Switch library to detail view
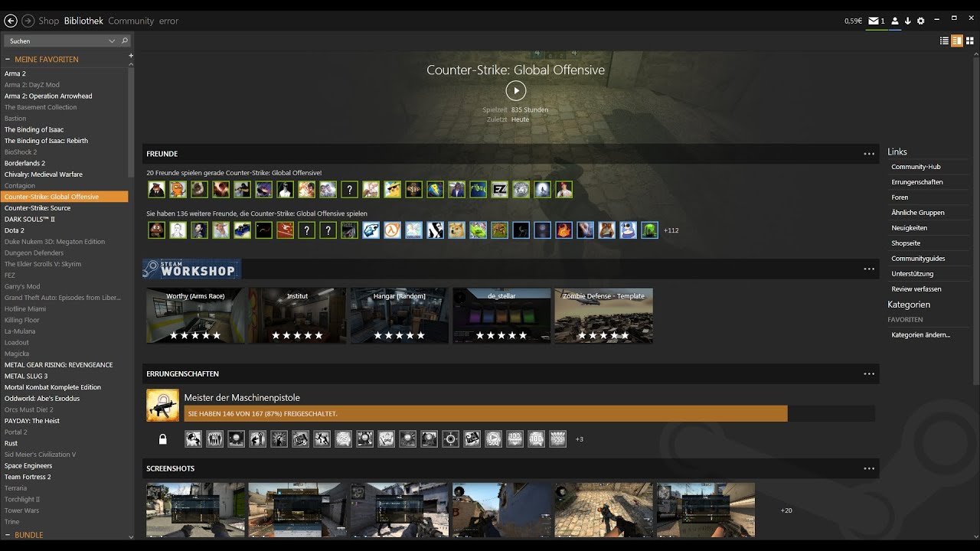Image resolution: width=980 pixels, height=551 pixels. [957, 41]
